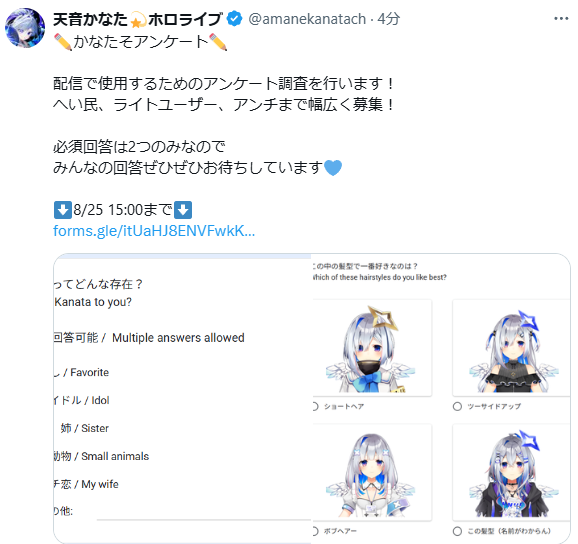Select the ショートヘア radio option
The width and height of the screenshot is (578, 544).
[314, 406]
